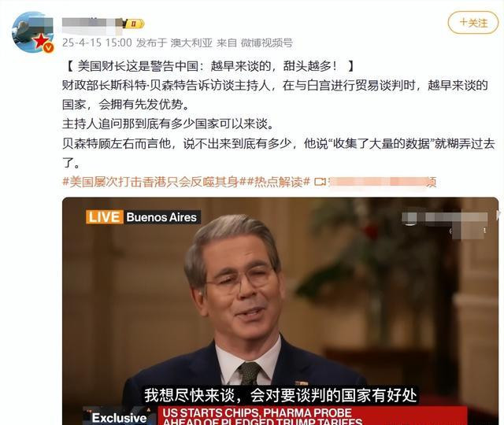Open the 微博视频号 source link
Screen dimensions: 504x425
(x=267, y=42)
